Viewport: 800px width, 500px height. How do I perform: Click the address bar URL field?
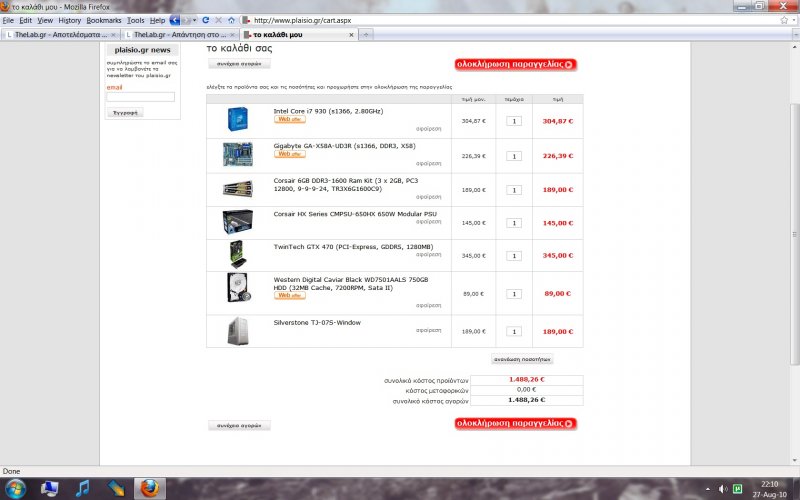click(x=510, y=20)
